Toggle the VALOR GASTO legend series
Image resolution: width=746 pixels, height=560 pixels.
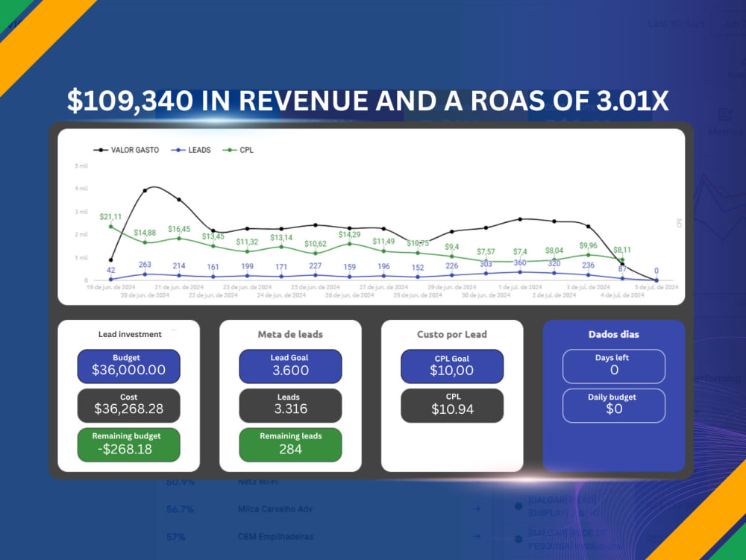click(x=126, y=150)
